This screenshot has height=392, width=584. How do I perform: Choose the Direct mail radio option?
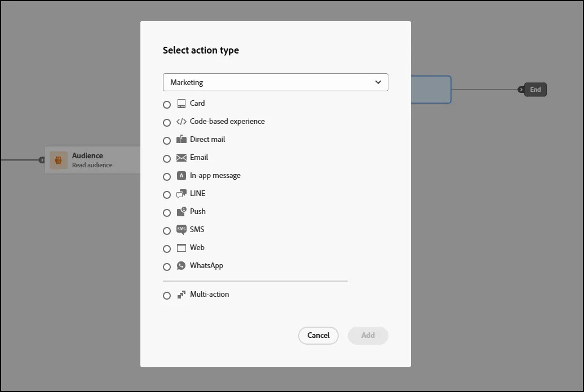[167, 140]
